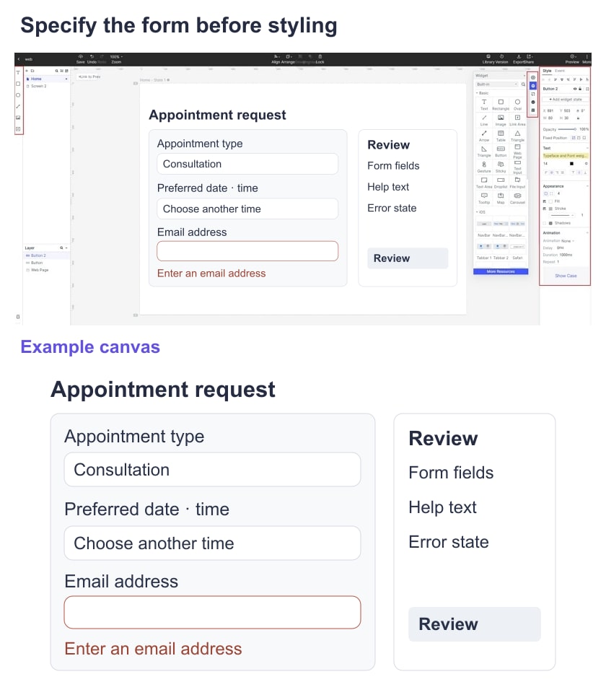Click the search icon in Widget panel
The height and width of the screenshot is (700, 606).
pos(523,84)
